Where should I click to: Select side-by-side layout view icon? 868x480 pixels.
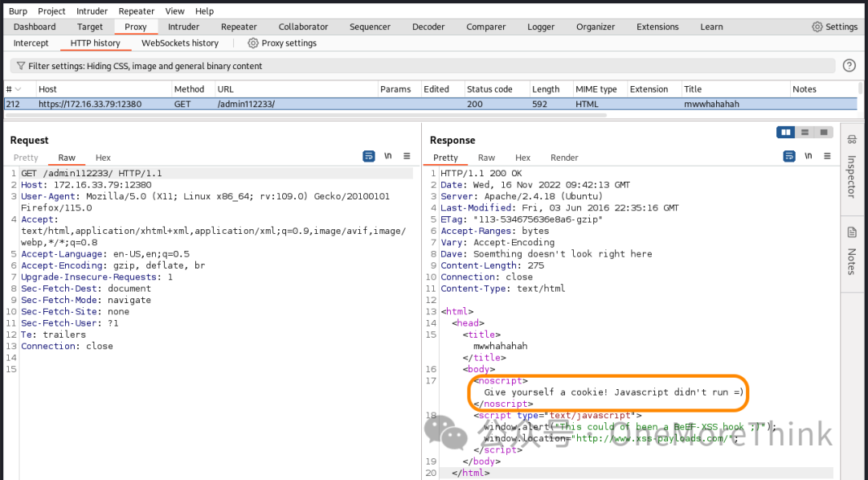[785, 132]
